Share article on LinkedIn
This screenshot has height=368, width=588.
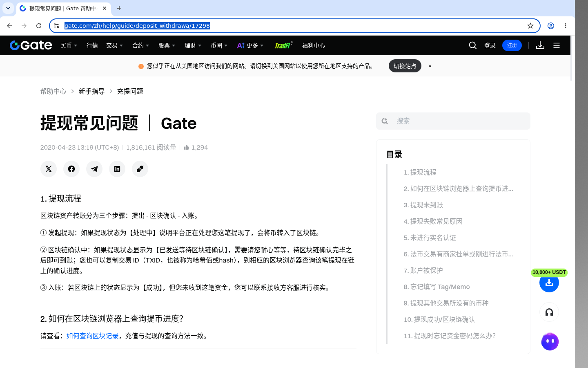point(117,169)
